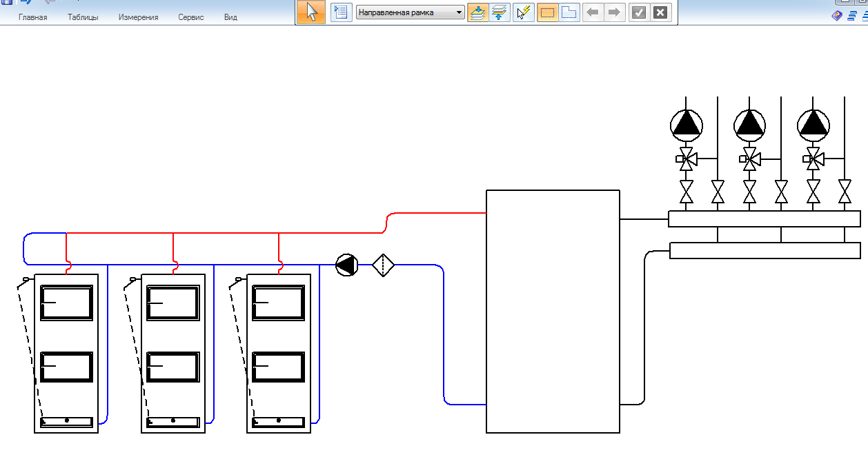Confirm selection with the checkmark button
Screen dimensions: 868x457
[x=639, y=12]
